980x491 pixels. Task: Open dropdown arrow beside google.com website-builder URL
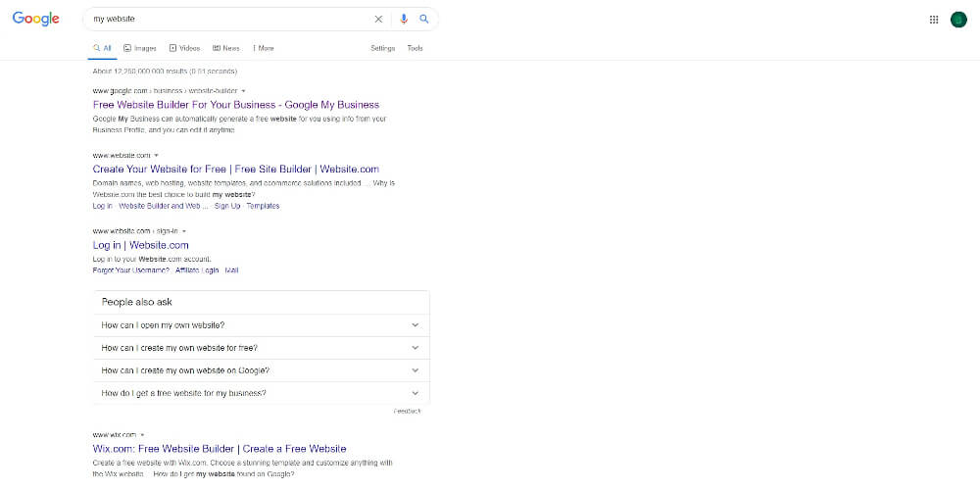point(244,91)
